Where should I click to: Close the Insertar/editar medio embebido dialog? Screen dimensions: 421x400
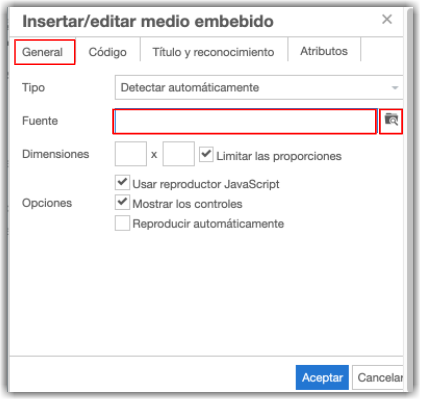click(x=387, y=19)
